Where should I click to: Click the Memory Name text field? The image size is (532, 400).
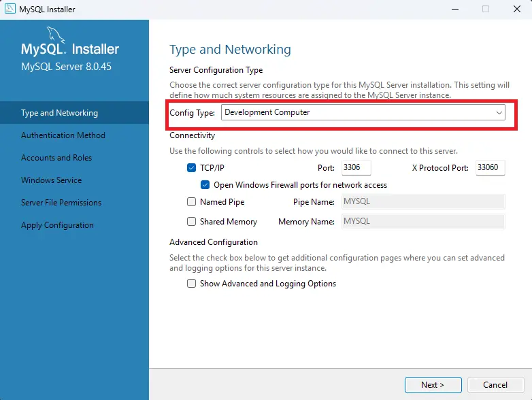pos(422,221)
